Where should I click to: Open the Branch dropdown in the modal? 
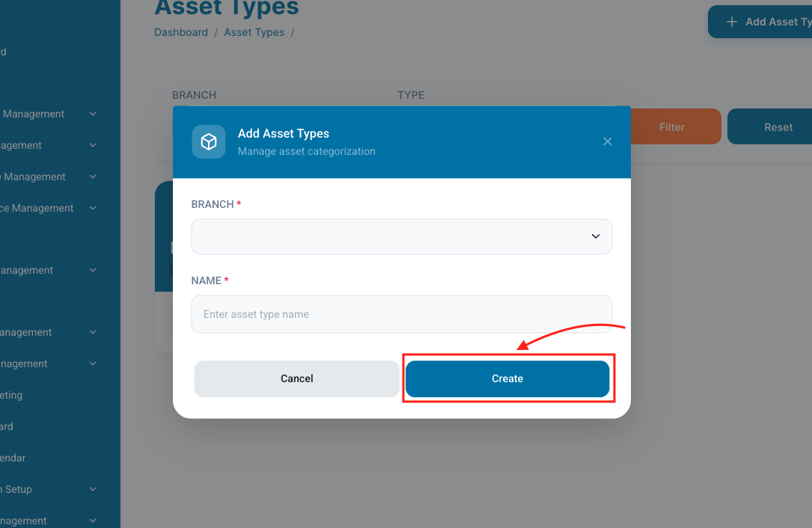(402, 236)
